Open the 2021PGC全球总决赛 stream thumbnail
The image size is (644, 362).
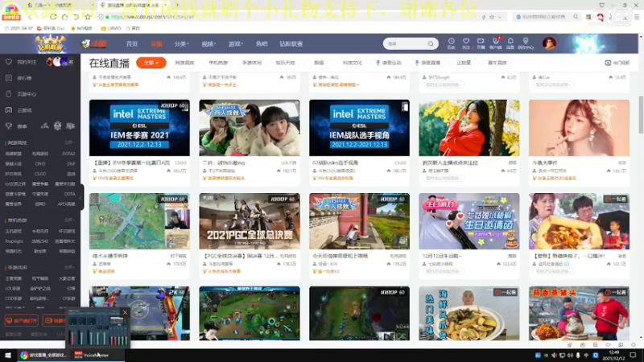(250, 221)
